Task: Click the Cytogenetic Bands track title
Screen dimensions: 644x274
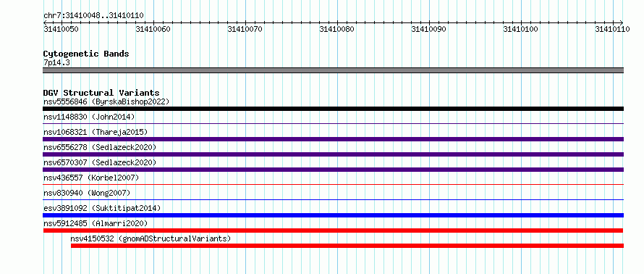Action: coord(86,54)
